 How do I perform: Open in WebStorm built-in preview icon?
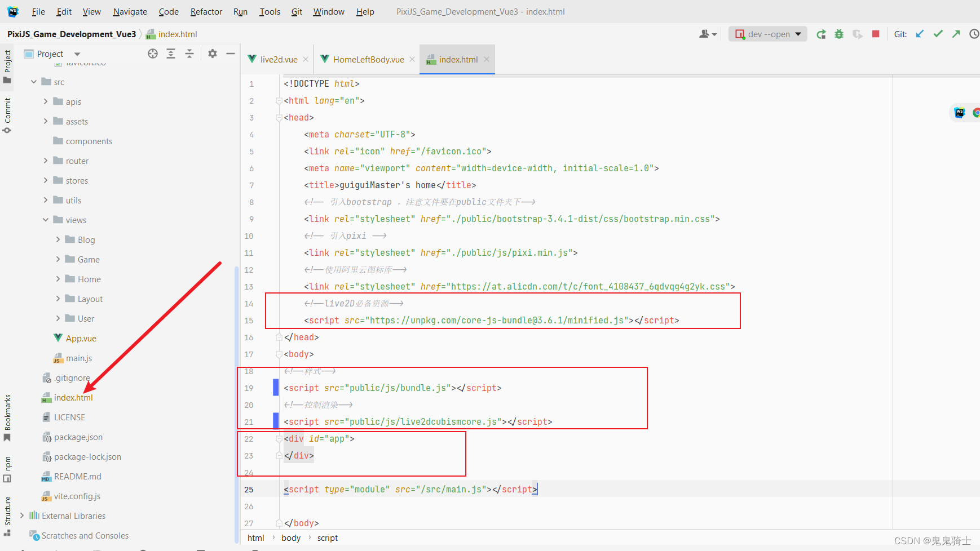[960, 112]
